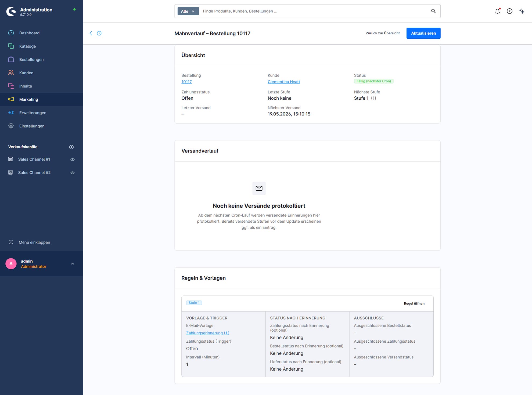Open the notifications bell icon
532x395 pixels.
click(x=497, y=11)
